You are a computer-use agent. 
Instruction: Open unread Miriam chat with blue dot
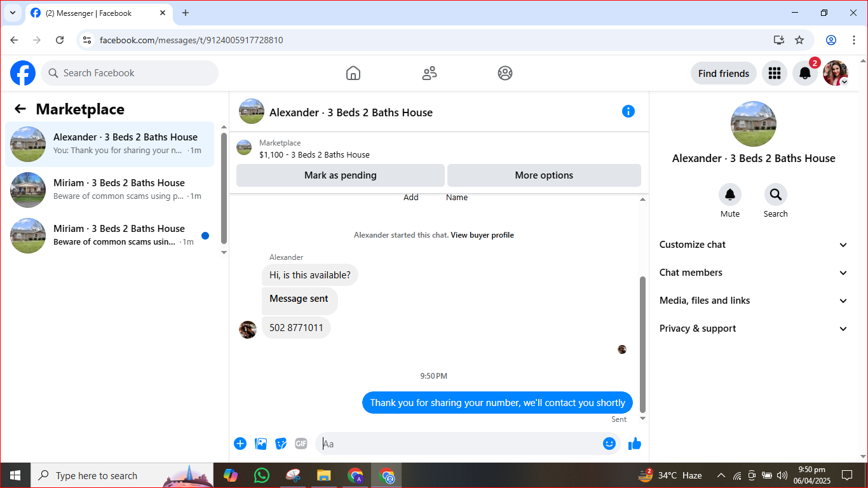pyautogui.click(x=110, y=236)
